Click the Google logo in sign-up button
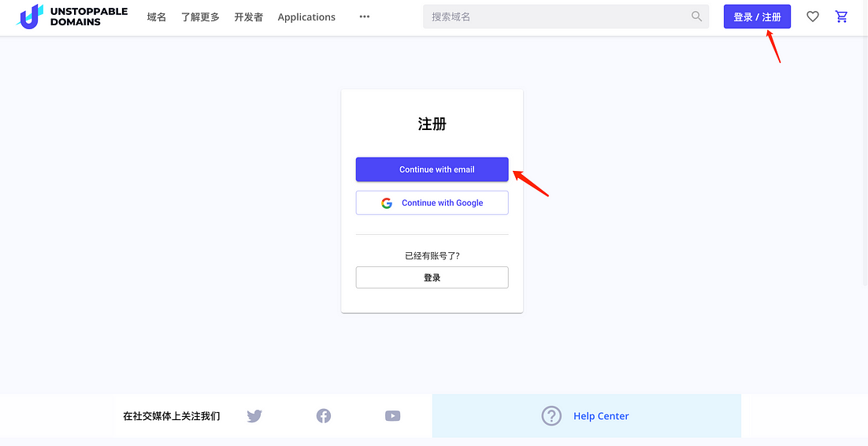 coord(387,203)
